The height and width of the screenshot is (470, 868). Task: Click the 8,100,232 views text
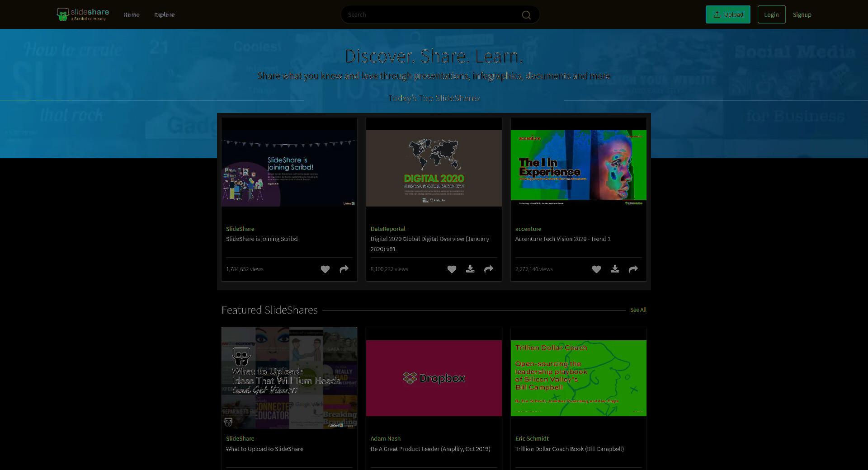[x=389, y=269]
